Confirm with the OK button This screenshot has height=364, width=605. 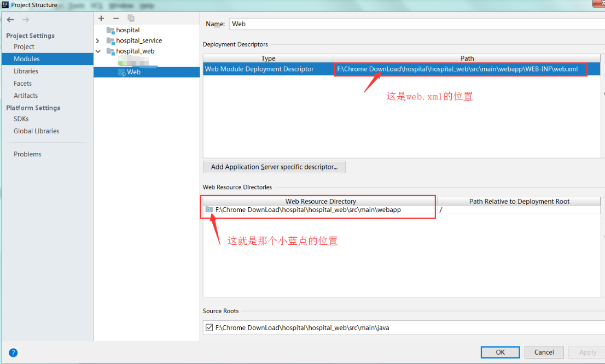click(x=500, y=352)
